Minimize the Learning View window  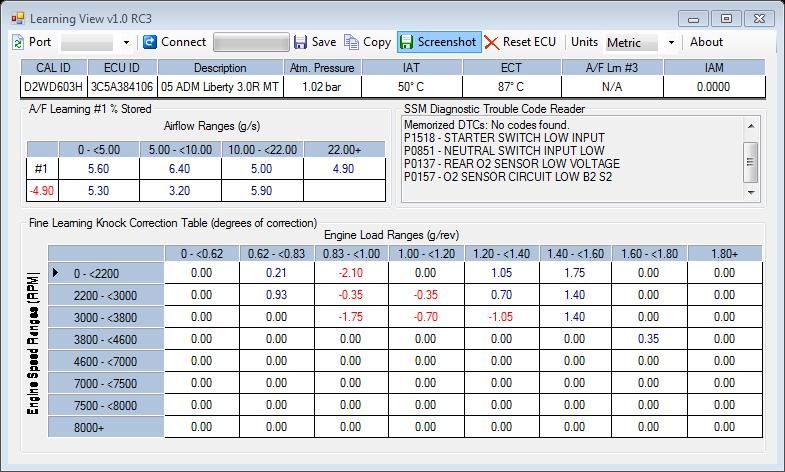(x=693, y=19)
